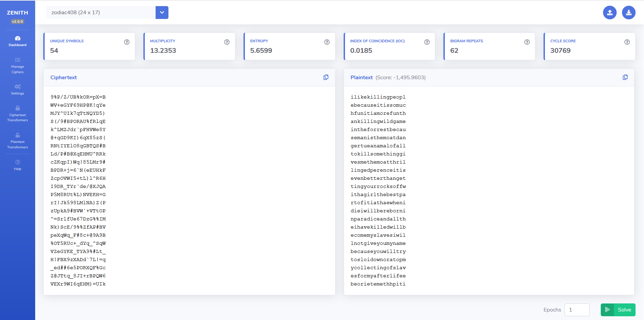Click the Cycle Score value 30769
Image resolution: width=644 pixels, height=320 pixels.
click(x=560, y=50)
